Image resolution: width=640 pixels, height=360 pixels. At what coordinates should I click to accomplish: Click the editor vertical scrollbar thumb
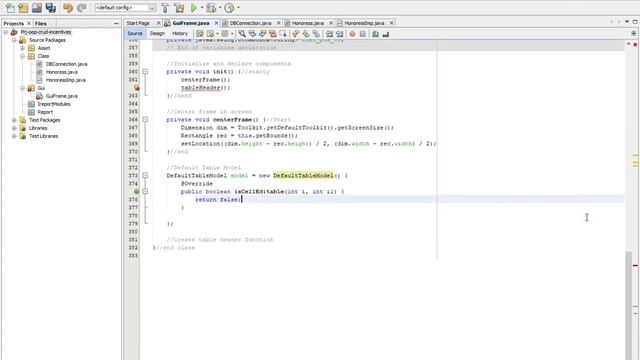tap(629, 305)
